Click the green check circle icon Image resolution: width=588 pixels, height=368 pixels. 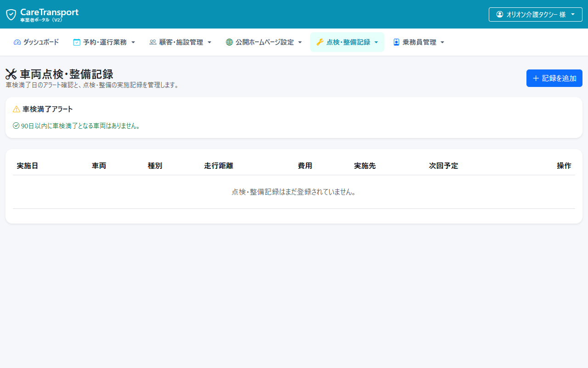click(16, 126)
